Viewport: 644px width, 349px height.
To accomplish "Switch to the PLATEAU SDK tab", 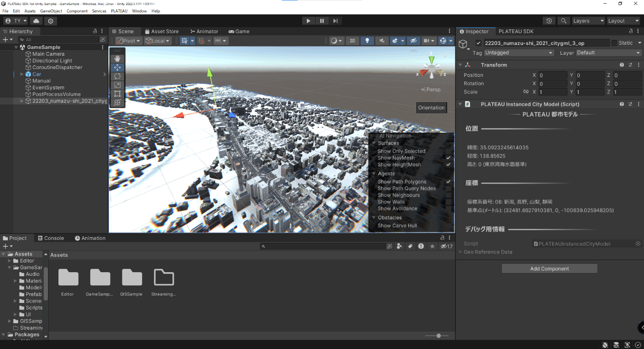I will pyautogui.click(x=516, y=31).
